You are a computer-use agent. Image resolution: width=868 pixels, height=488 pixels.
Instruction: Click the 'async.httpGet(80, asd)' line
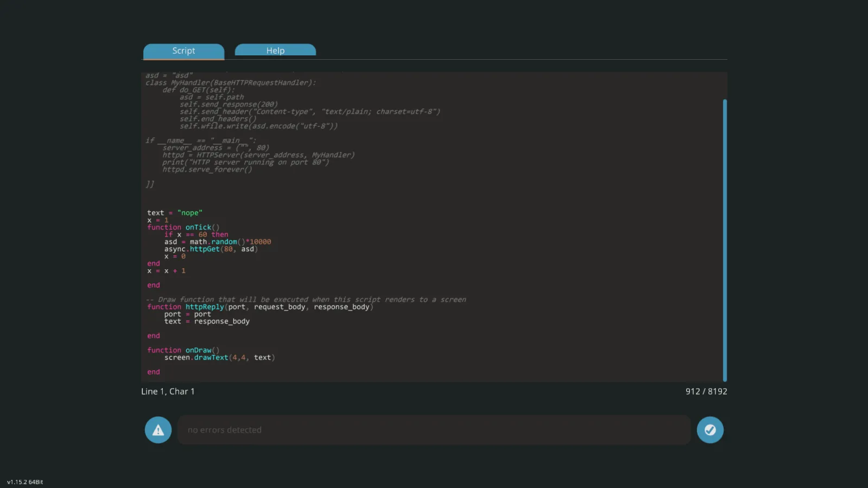click(211, 249)
